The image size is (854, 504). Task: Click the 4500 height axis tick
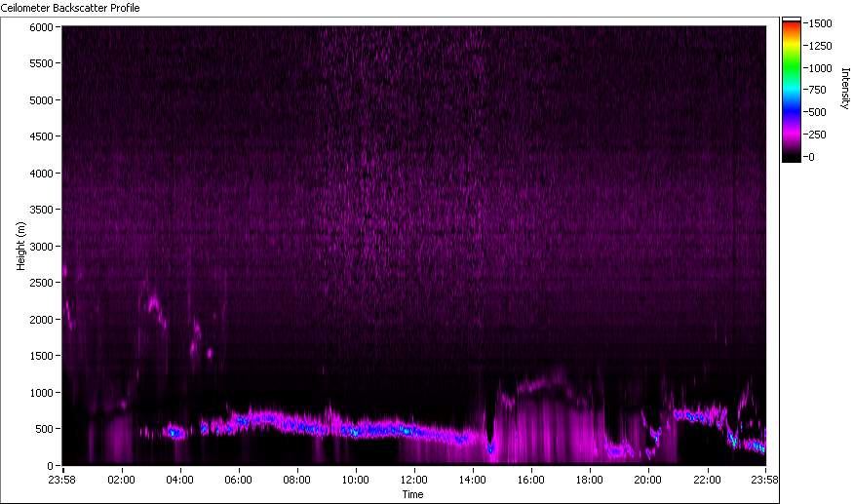tap(41, 136)
